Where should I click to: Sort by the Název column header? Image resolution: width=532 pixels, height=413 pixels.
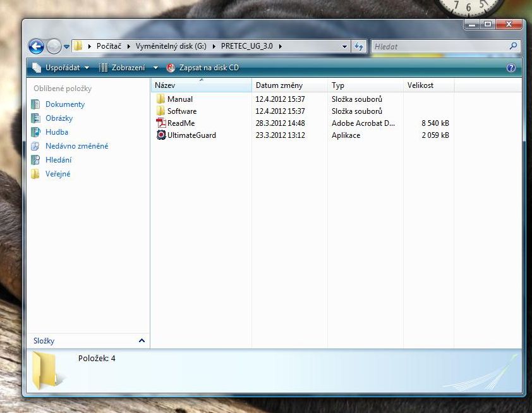201,85
